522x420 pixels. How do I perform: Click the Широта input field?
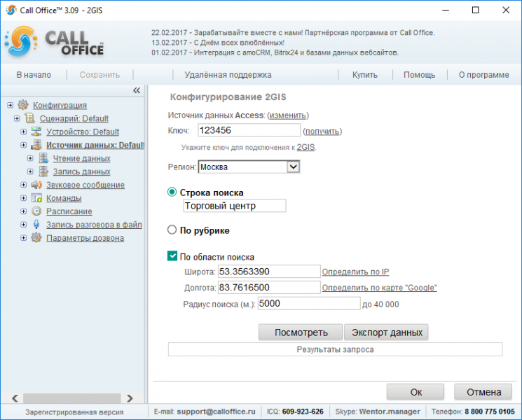point(269,272)
